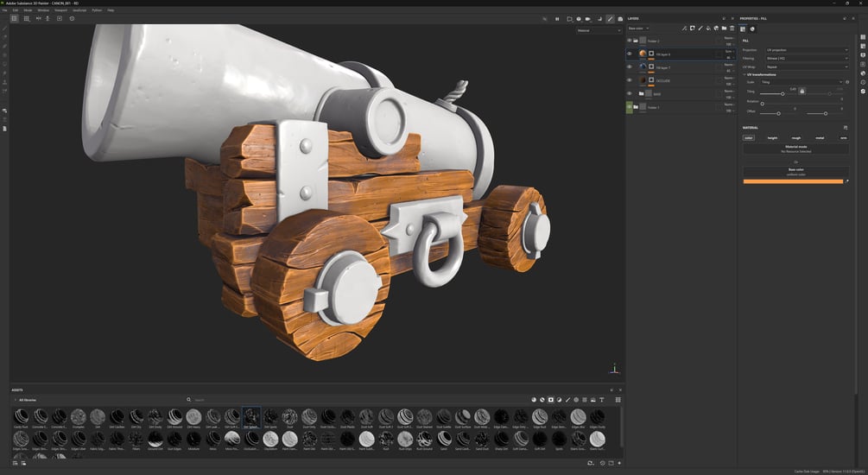Select the Dirt Splash asset thumbnail

(x=251, y=419)
